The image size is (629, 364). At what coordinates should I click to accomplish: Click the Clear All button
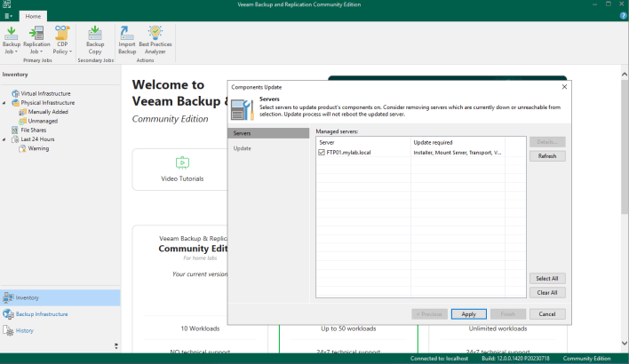[x=547, y=293]
